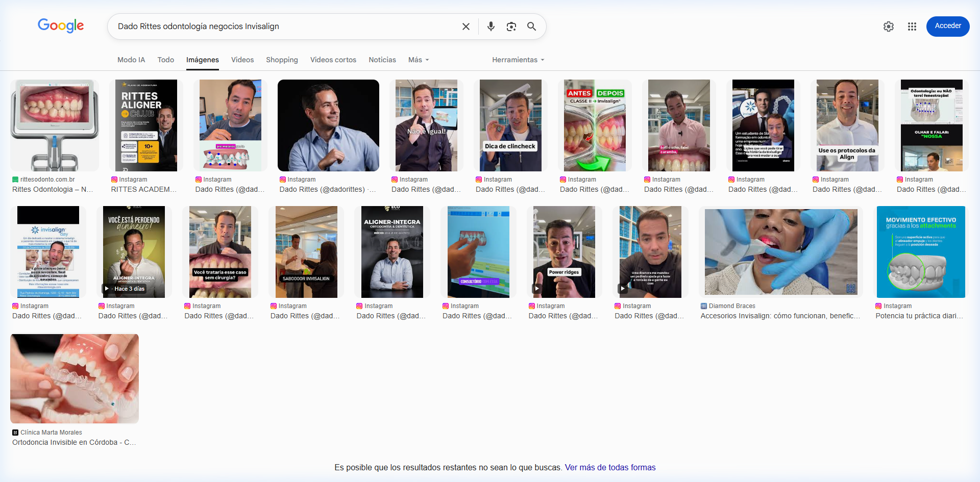Open the 'bati o olho, falei caramba' thumbnail

click(x=679, y=125)
